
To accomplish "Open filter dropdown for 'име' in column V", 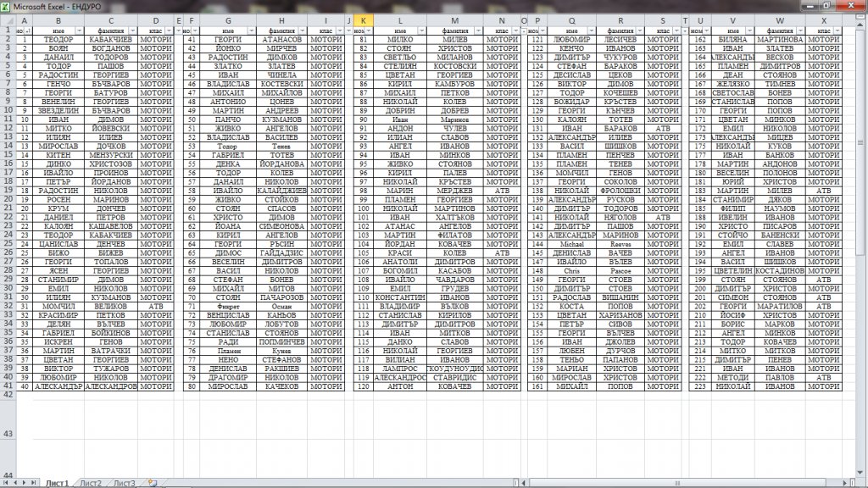I will click(x=749, y=30).
